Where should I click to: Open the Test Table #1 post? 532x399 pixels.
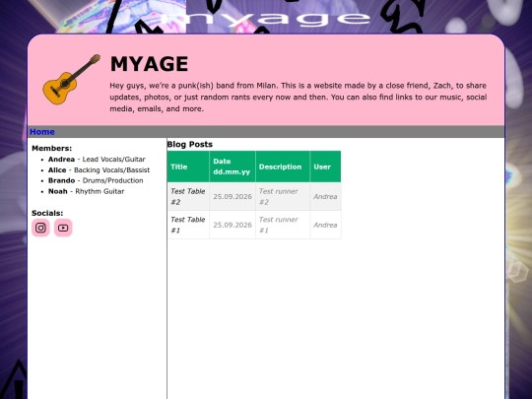pyautogui.click(x=187, y=225)
